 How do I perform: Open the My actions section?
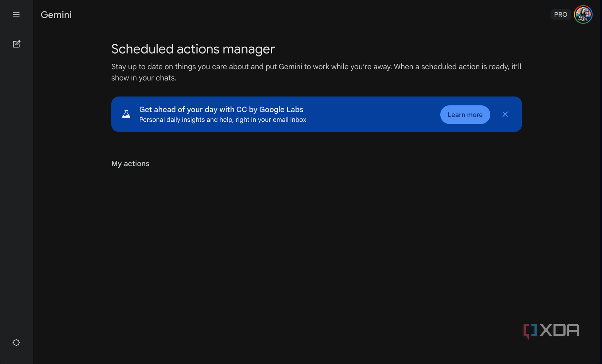pyautogui.click(x=130, y=164)
